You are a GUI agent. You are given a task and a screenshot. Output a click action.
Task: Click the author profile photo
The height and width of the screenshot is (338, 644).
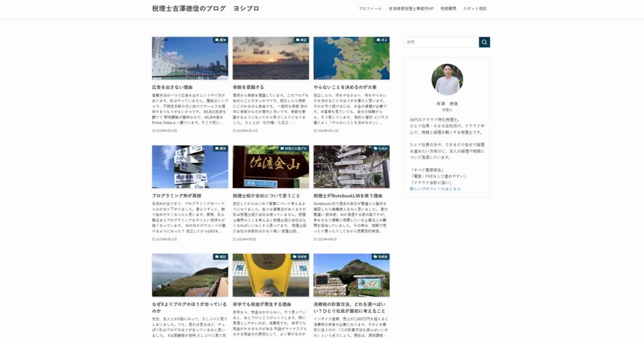coord(447,79)
